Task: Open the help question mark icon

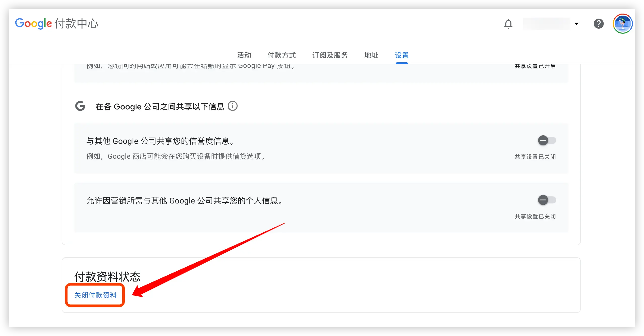Action: point(598,24)
